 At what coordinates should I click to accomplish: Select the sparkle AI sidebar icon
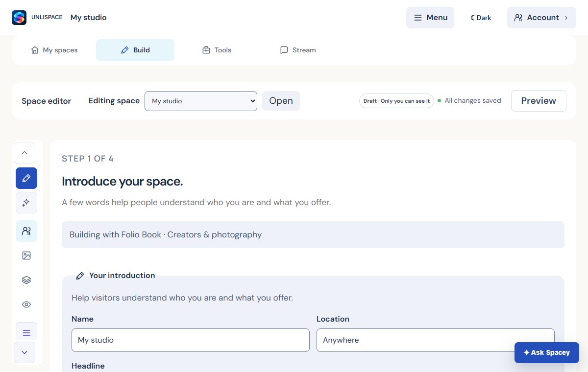coord(26,203)
